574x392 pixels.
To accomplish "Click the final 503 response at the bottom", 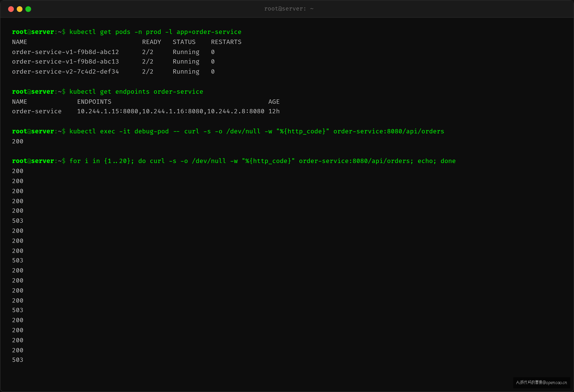I will [18, 360].
